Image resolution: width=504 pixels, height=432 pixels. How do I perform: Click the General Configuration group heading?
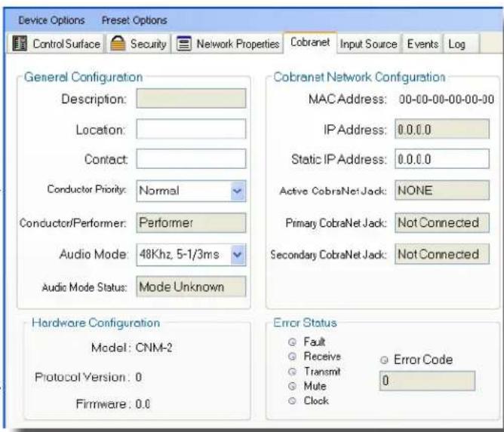click(x=83, y=77)
